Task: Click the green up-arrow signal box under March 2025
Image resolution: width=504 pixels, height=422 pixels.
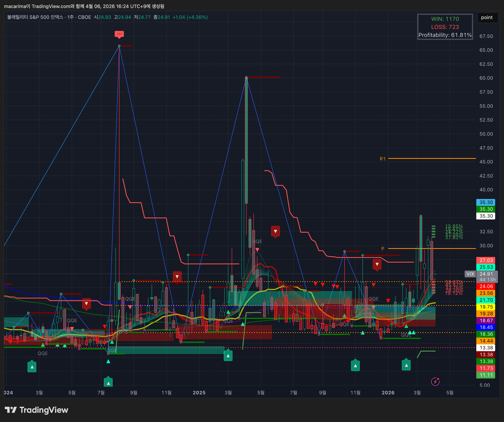Action: [x=228, y=355]
